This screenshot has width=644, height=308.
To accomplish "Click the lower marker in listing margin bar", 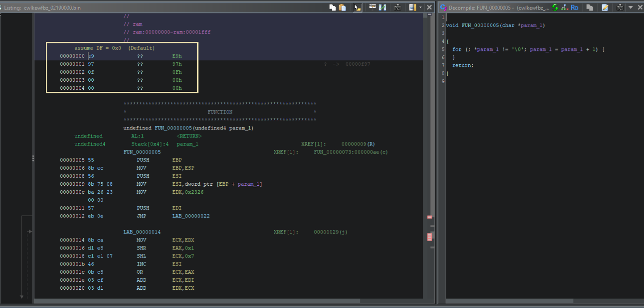I will coord(429,237).
